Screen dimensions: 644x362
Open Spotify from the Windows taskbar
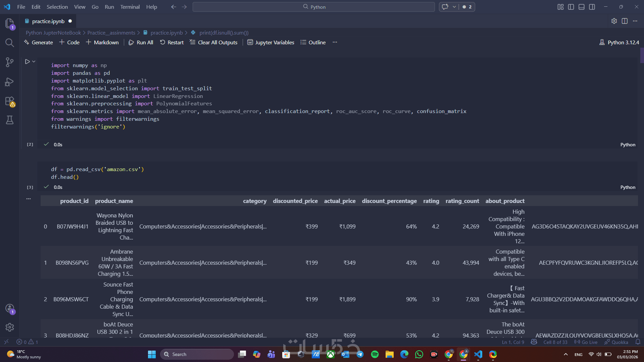[375, 354]
